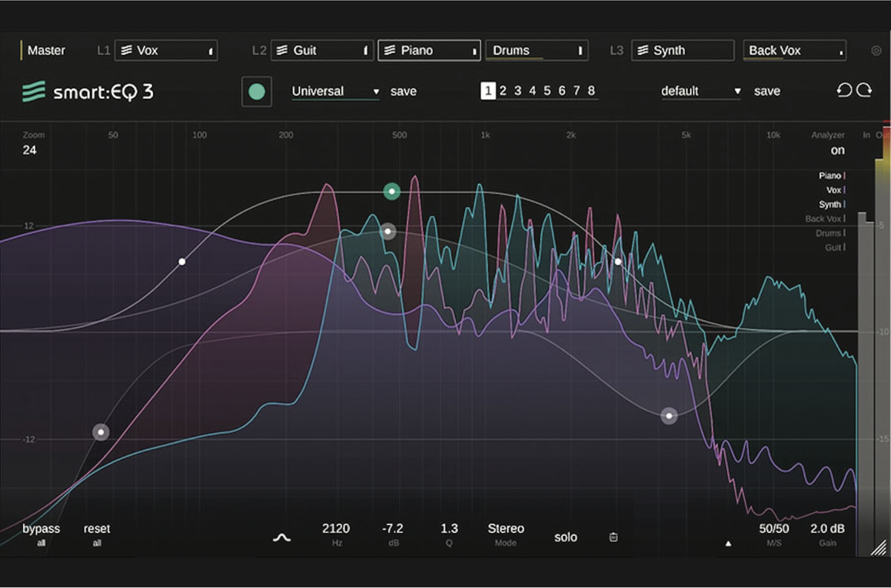Switch to state slot 4
Viewport: 891px width, 588px height.
click(x=532, y=91)
